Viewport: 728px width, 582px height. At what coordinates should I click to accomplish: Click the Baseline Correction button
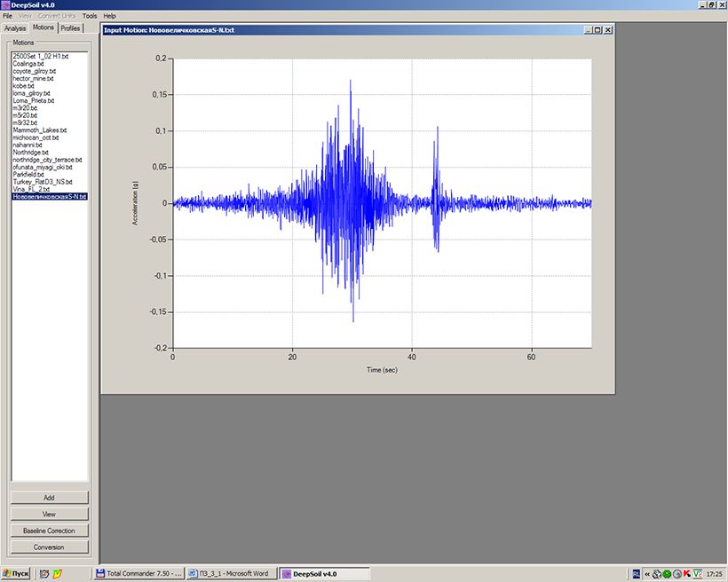pos(49,531)
